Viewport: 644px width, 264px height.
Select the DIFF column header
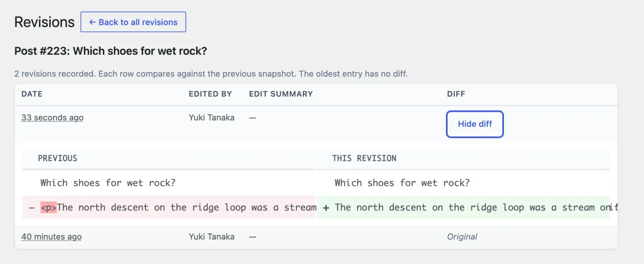[x=456, y=94]
